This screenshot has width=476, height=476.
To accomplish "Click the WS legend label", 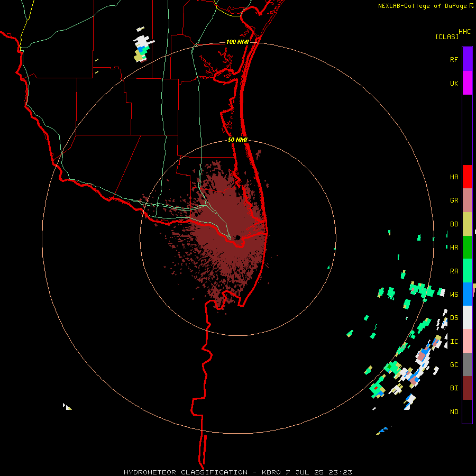I will [454, 294].
